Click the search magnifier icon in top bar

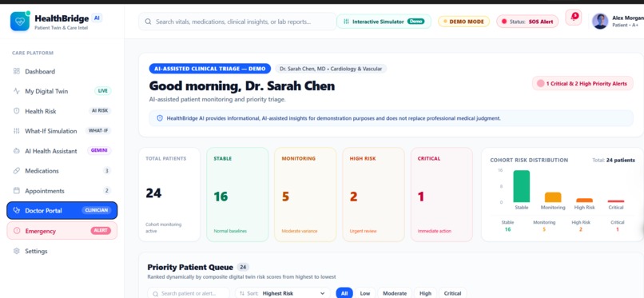(x=149, y=22)
